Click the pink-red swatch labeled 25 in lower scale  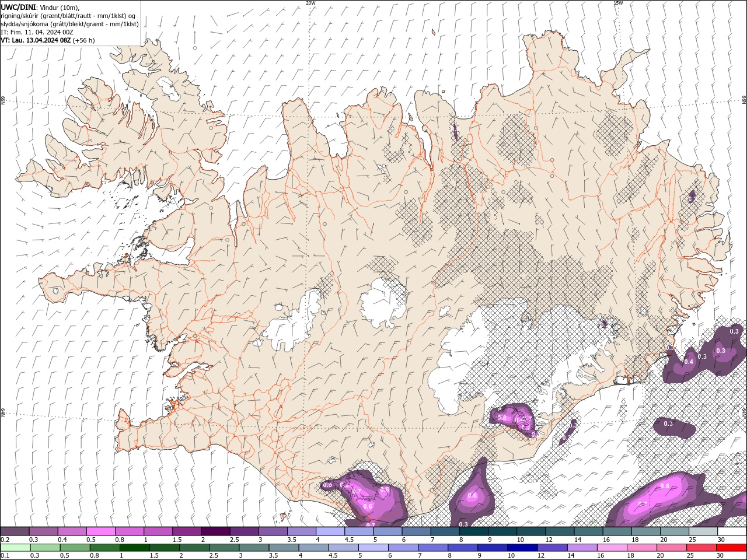coord(702,548)
